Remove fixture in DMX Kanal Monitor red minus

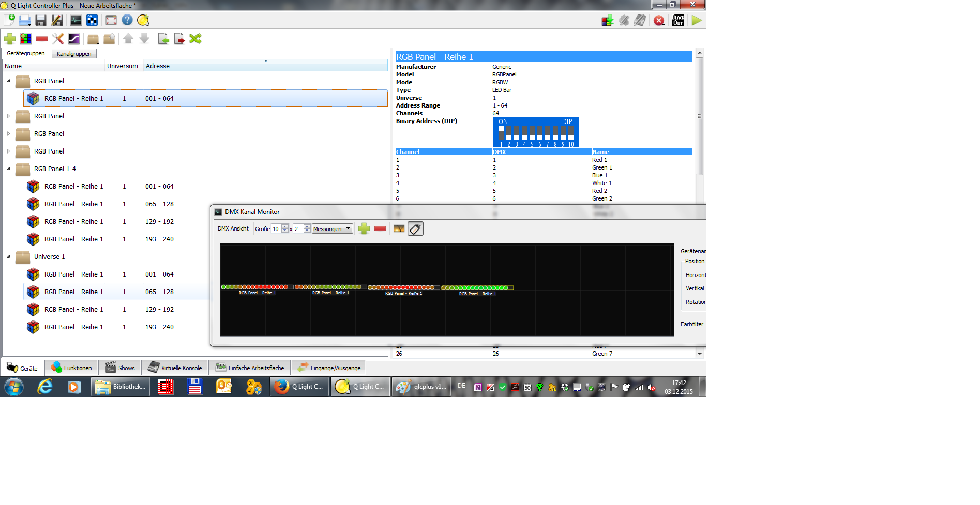click(x=380, y=228)
